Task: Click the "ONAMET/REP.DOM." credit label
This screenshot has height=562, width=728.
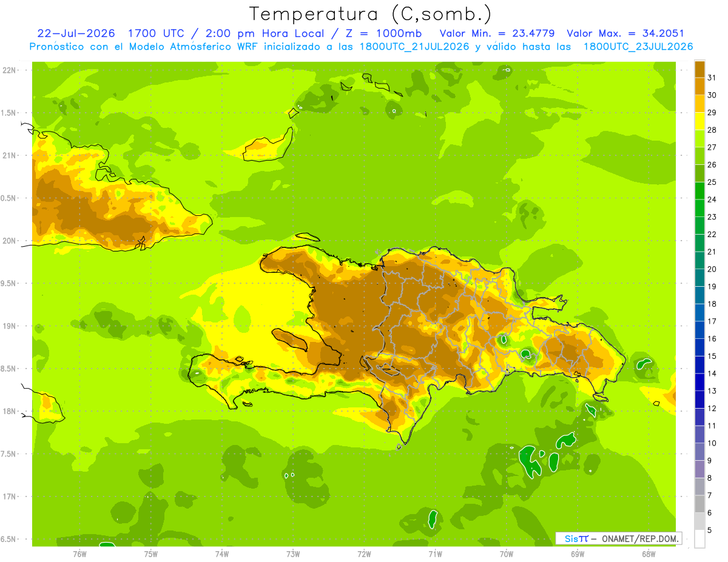Action: click(x=640, y=538)
